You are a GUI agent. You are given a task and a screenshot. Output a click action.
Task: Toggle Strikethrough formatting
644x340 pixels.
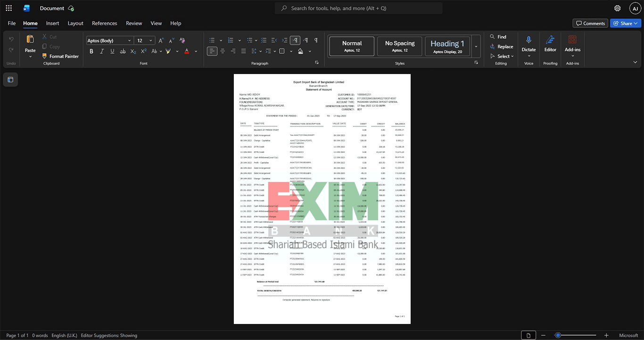(123, 51)
